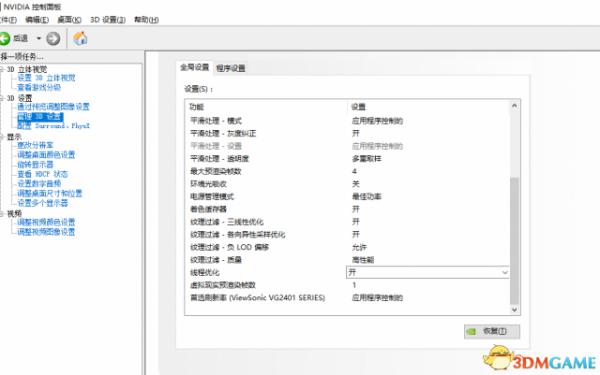Select the 全局设置 tab
Screen dimensions: 600x375
click(x=194, y=67)
